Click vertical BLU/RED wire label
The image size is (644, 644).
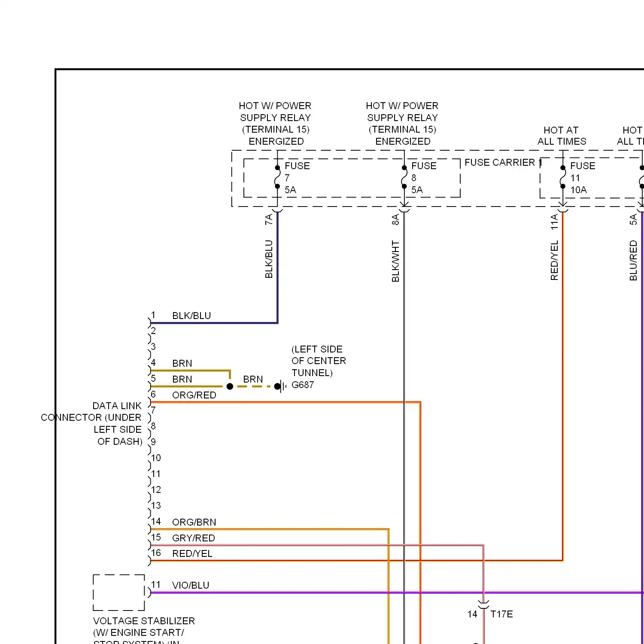(x=633, y=260)
